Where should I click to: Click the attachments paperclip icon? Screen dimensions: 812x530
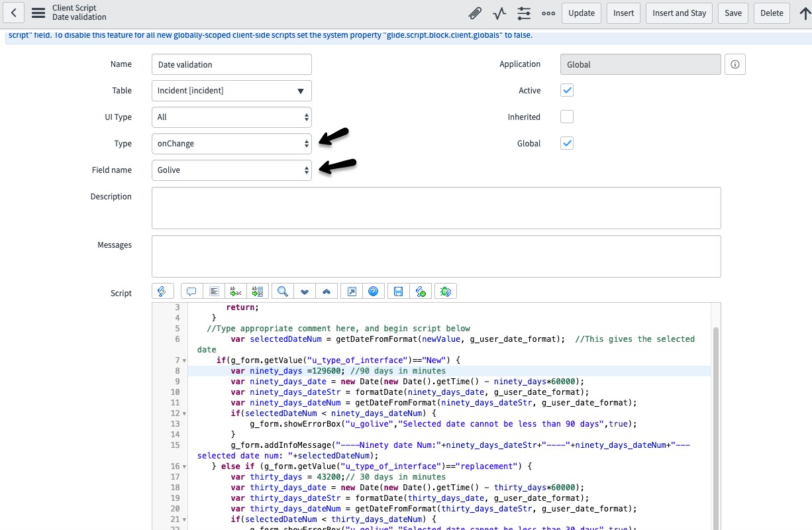click(x=474, y=13)
